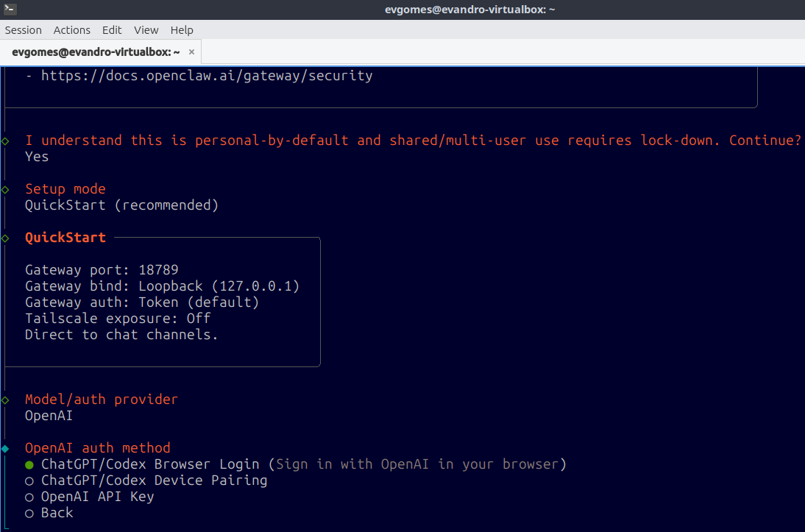Open the View menu
The height and width of the screenshot is (532, 805).
(146, 29)
